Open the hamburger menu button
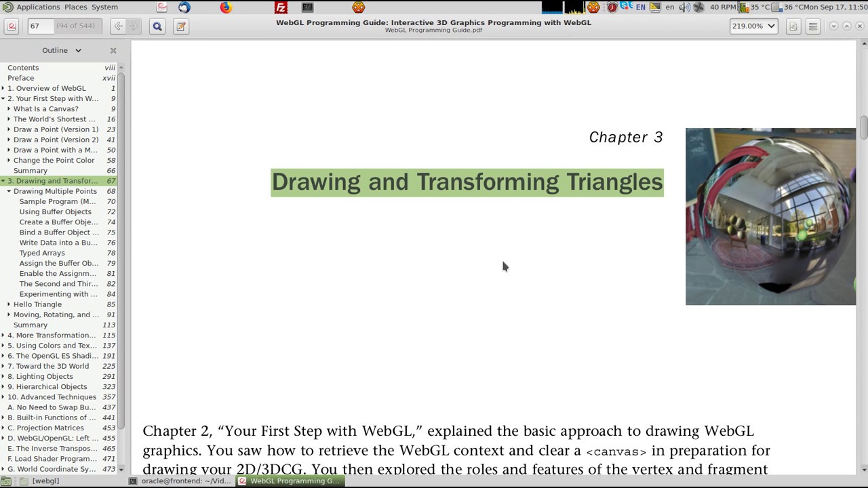 coord(812,26)
